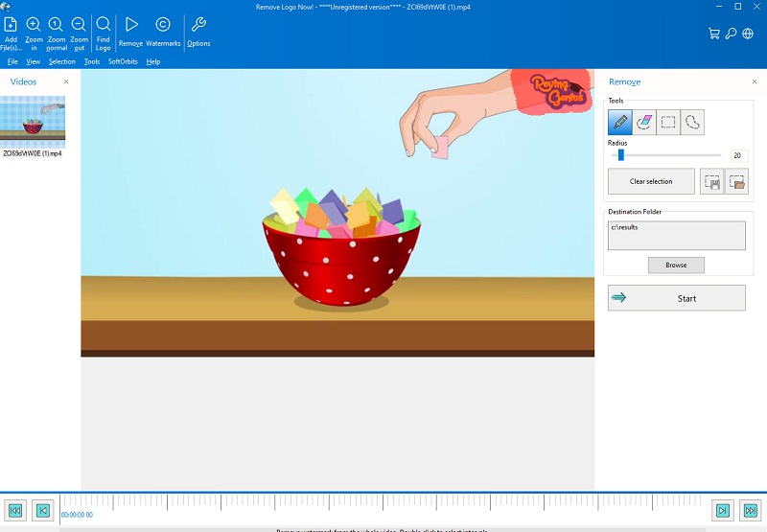Open the File menu
This screenshot has width=767, height=532.
pos(12,61)
